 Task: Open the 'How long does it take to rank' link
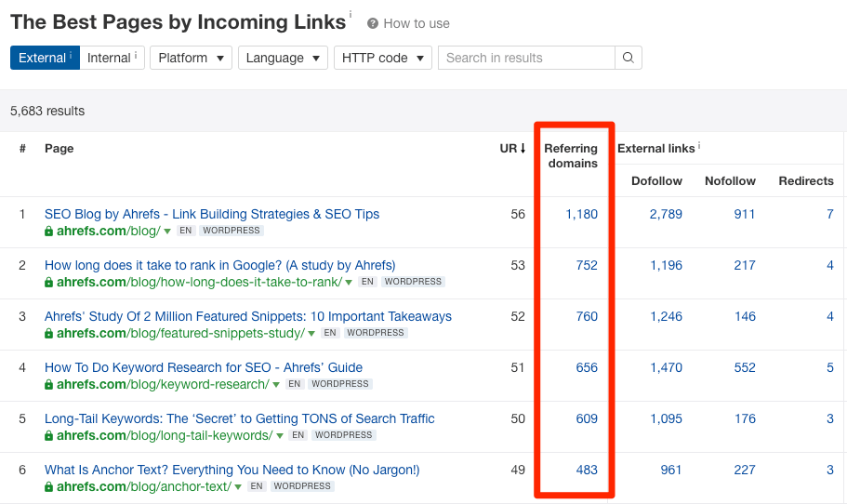coord(219,265)
